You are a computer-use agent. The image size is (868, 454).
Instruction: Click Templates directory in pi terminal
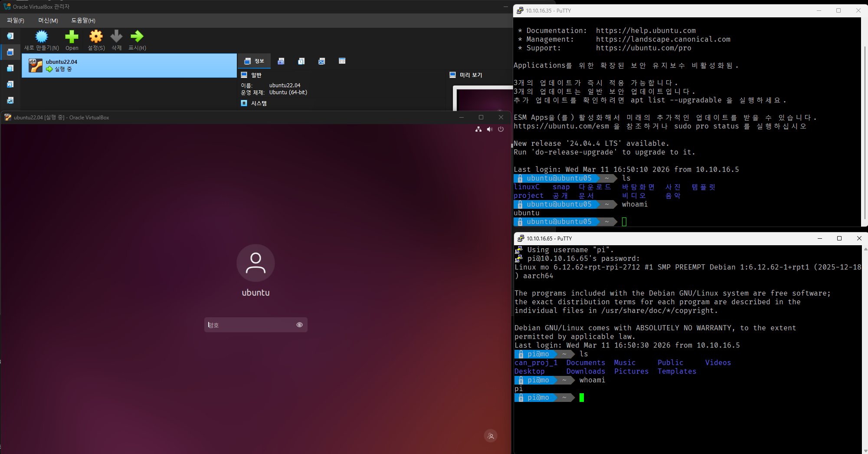pyautogui.click(x=677, y=371)
